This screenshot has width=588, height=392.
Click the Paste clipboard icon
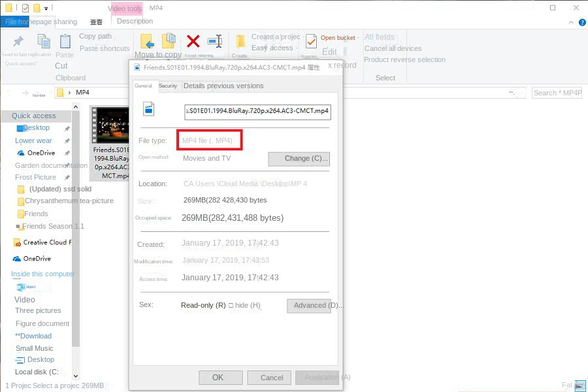(x=65, y=41)
